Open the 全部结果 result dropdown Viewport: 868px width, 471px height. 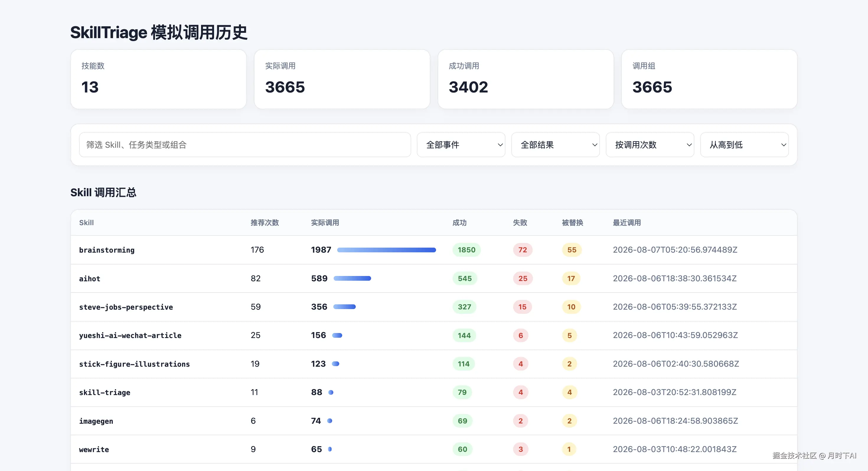point(555,144)
